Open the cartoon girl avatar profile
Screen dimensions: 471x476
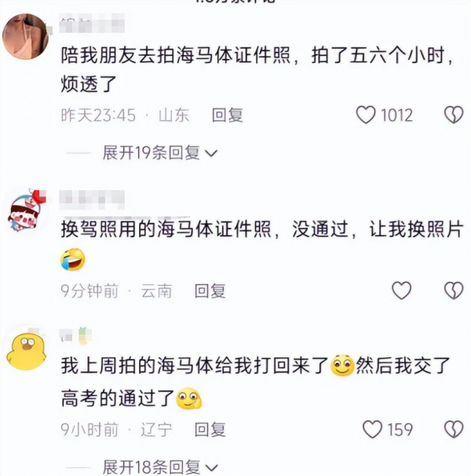click(x=26, y=211)
